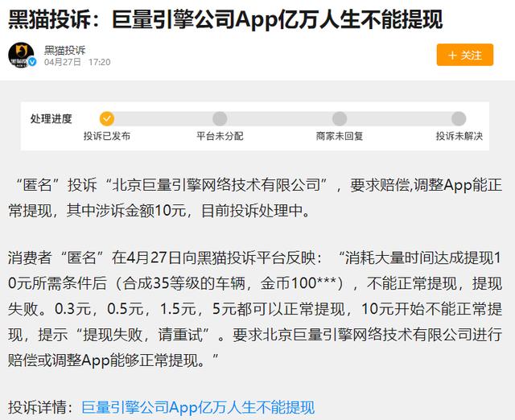515x420 pixels.
Task: Click the 平台未分配 progress step dot
Action: (x=220, y=118)
